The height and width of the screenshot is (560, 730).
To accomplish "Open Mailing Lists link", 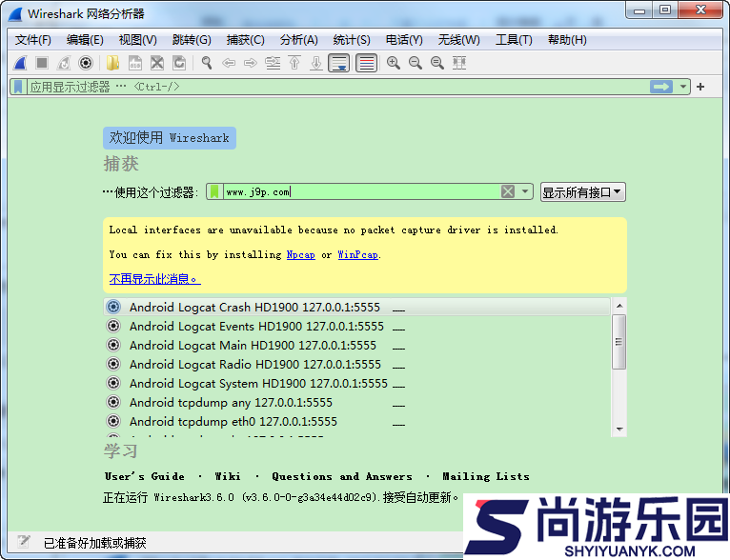I will coord(486,476).
